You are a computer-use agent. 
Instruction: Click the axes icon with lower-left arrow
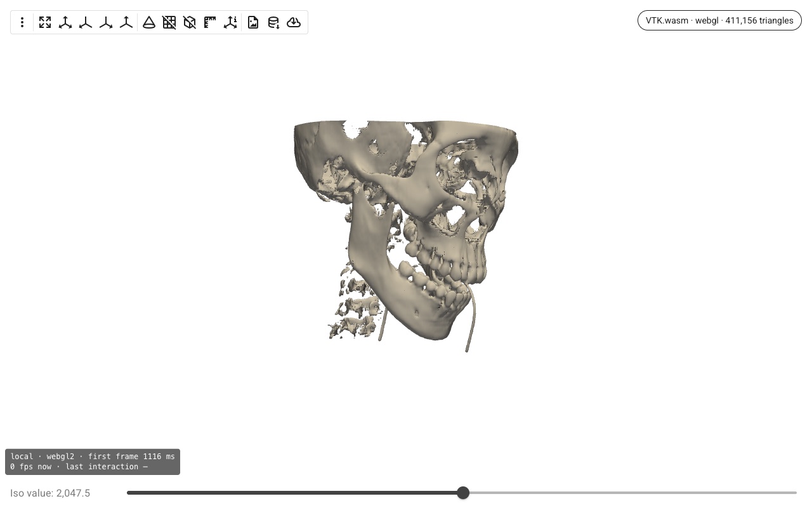(x=86, y=22)
